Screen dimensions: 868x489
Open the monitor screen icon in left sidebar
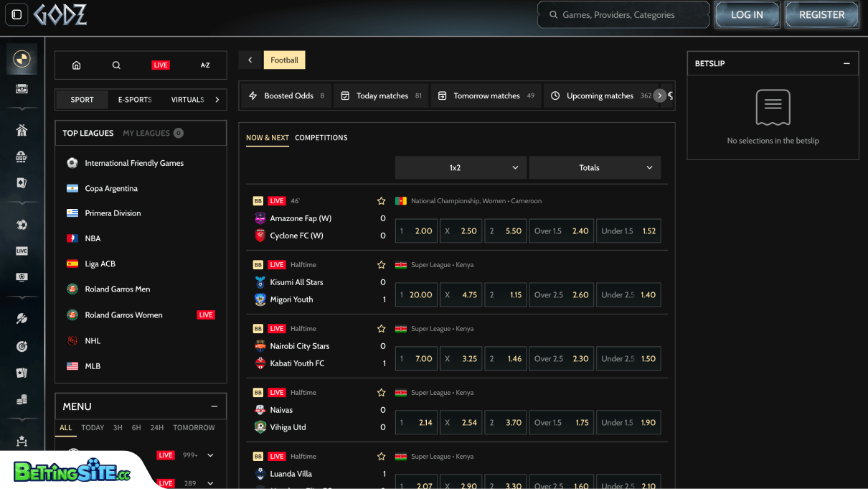[22, 277]
